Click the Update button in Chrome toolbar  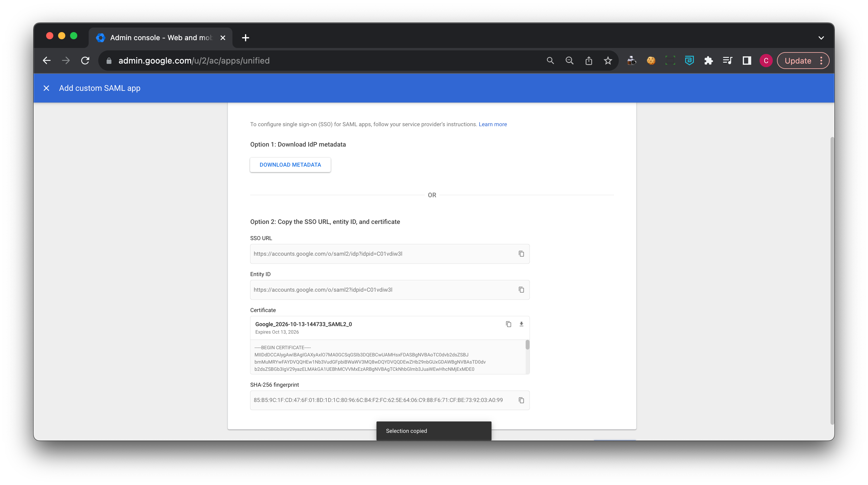[798, 61]
